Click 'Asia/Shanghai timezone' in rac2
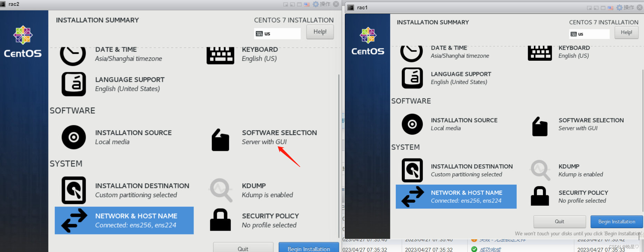 tap(128, 59)
